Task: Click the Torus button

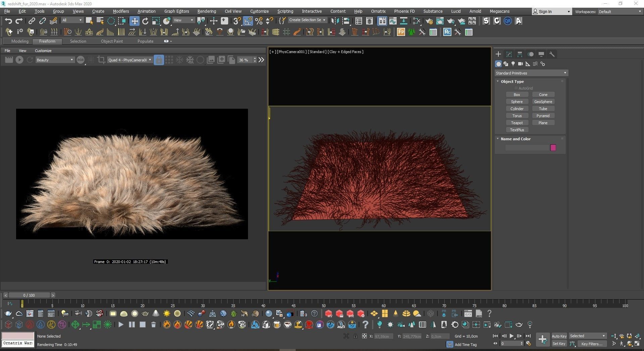Action: coord(517,116)
